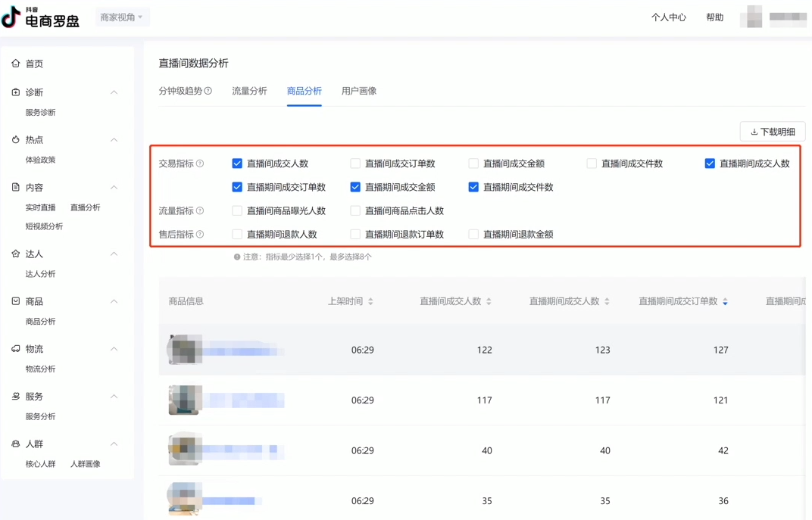Open the 商家视角 dropdown

(122, 17)
